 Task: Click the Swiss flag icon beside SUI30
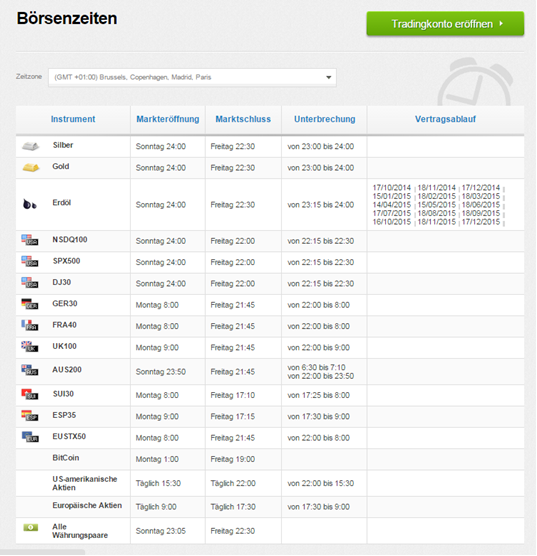click(30, 394)
